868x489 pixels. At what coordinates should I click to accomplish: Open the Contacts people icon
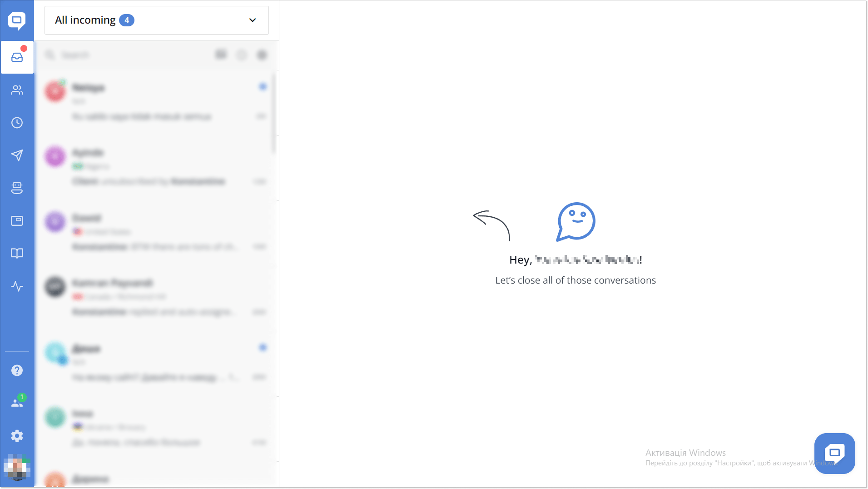click(17, 90)
